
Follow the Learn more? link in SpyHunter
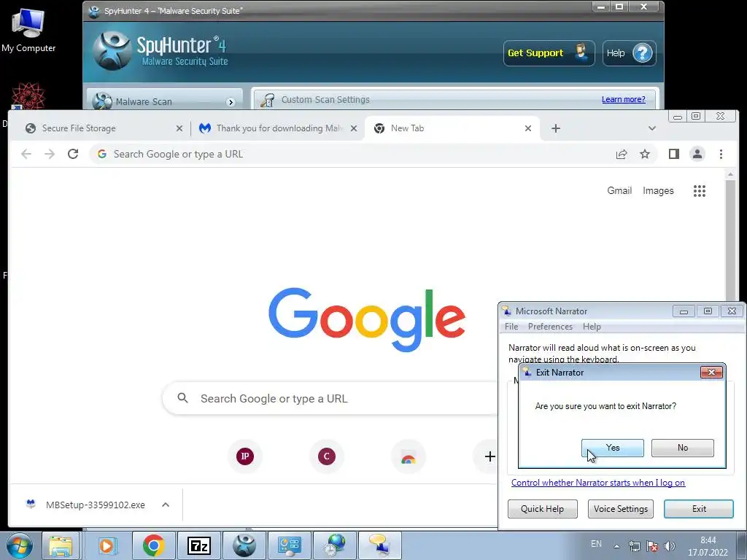(x=623, y=99)
